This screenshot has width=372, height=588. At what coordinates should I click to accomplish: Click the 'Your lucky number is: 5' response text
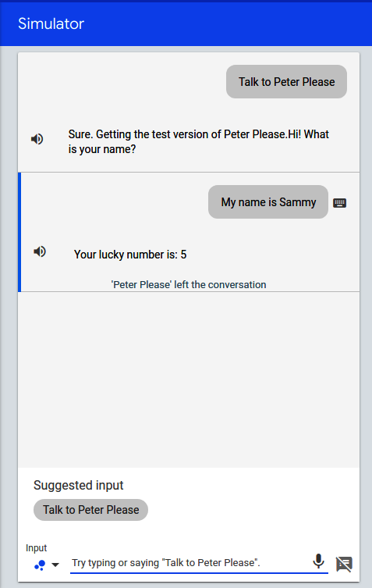pyautogui.click(x=130, y=255)
